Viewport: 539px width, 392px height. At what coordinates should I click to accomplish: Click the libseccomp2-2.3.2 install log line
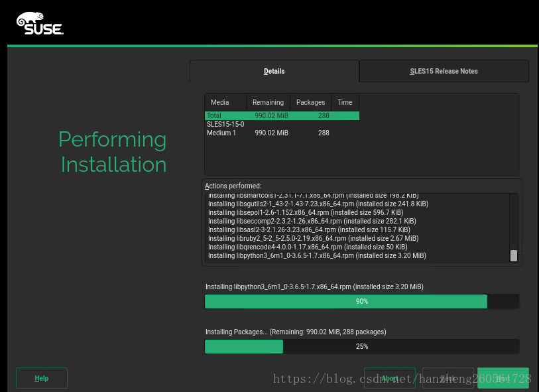coord(312,221)
